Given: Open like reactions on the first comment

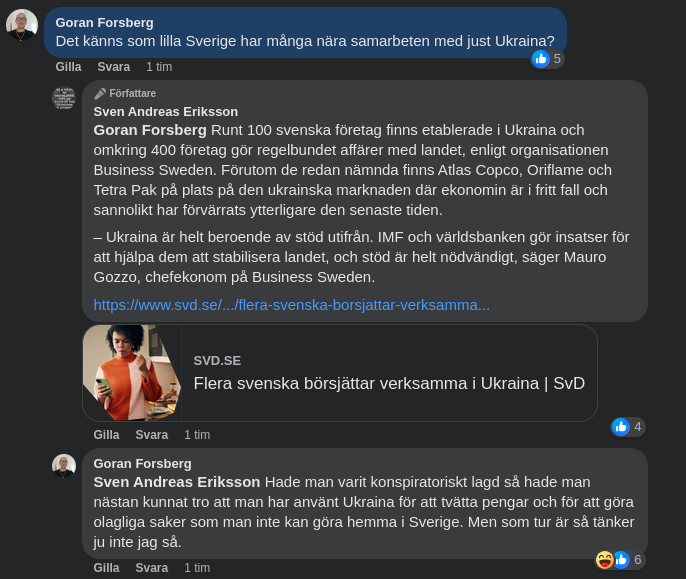Looking at the screenshot, I should click(548, 59).
